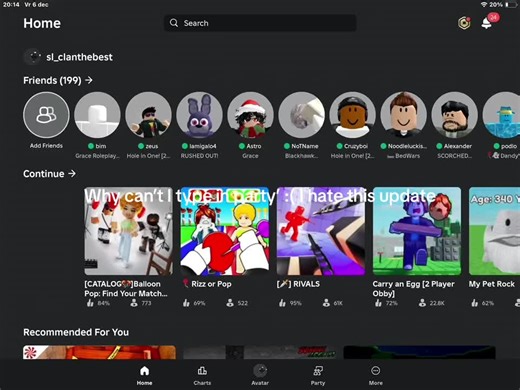The image size is (520, 390).
Task: Switch to Charts tab
Action: 202,375
